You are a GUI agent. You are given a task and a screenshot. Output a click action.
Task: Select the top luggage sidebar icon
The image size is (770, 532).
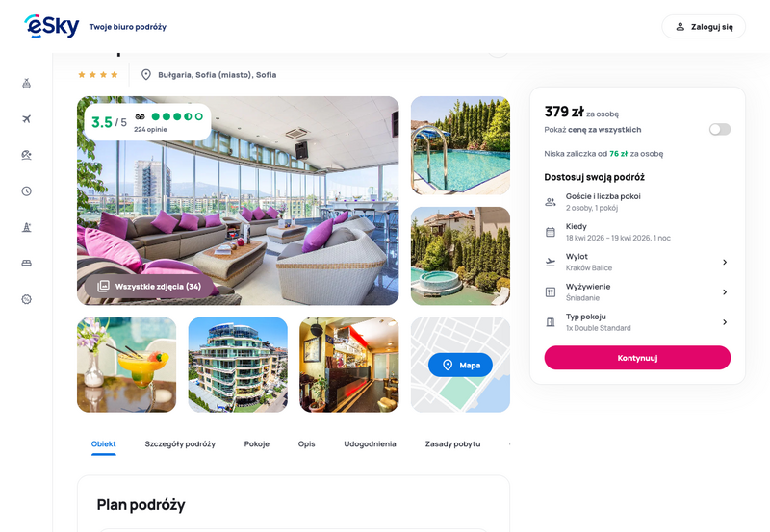(27, 83)
